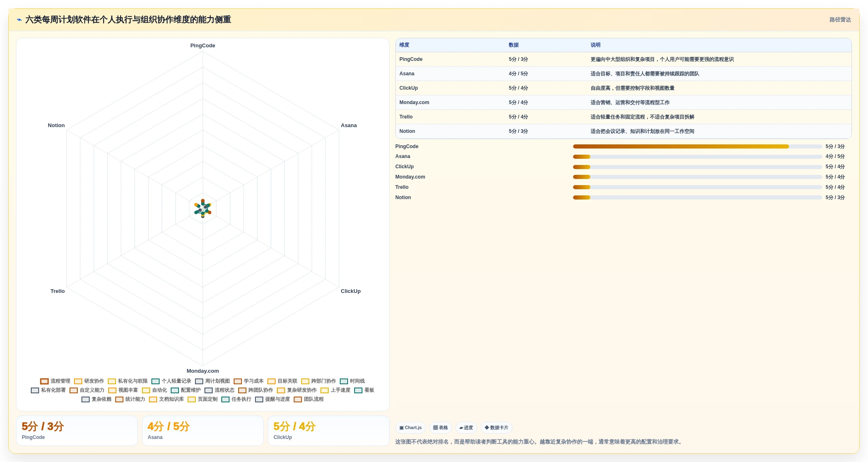Select the Asana row in the table
Viewport: 868px width, 462px height.
point(623,74)
